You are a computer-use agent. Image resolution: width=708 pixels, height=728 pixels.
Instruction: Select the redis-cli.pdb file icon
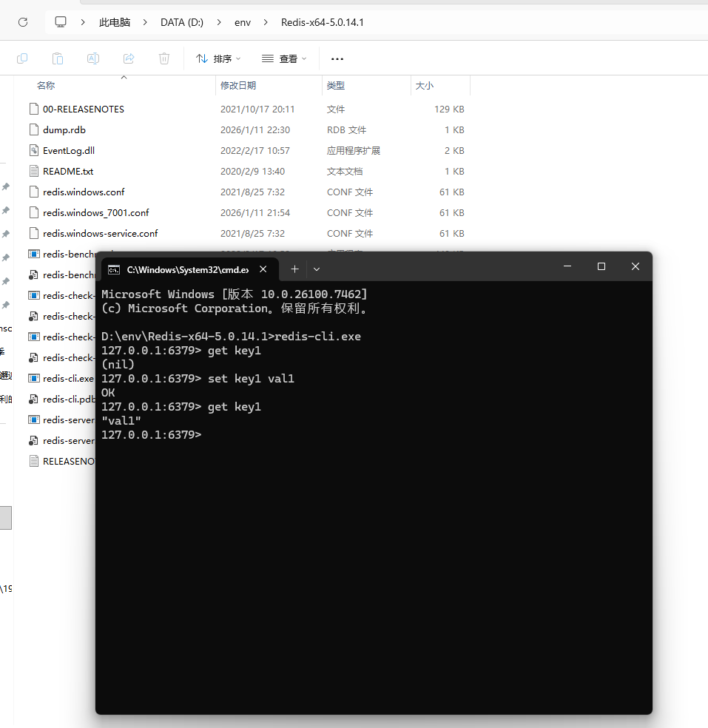(34, 400)
